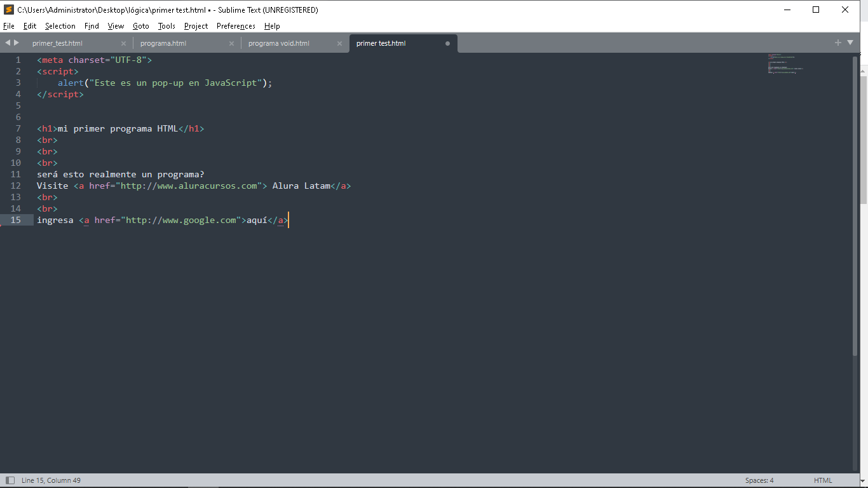Open the Find menu
Viewport: 868px width, 488px height.
92,26
